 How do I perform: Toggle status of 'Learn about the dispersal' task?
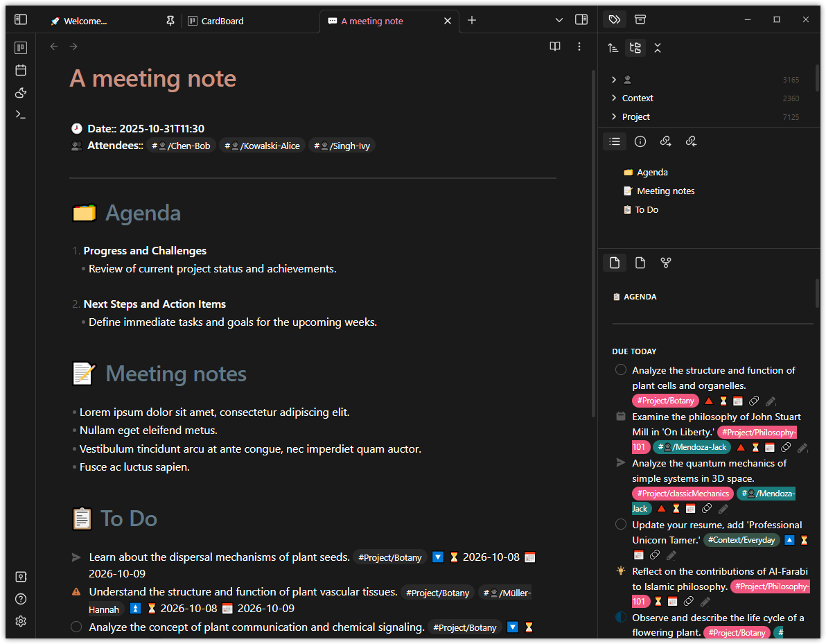click(x=76, y=557)
